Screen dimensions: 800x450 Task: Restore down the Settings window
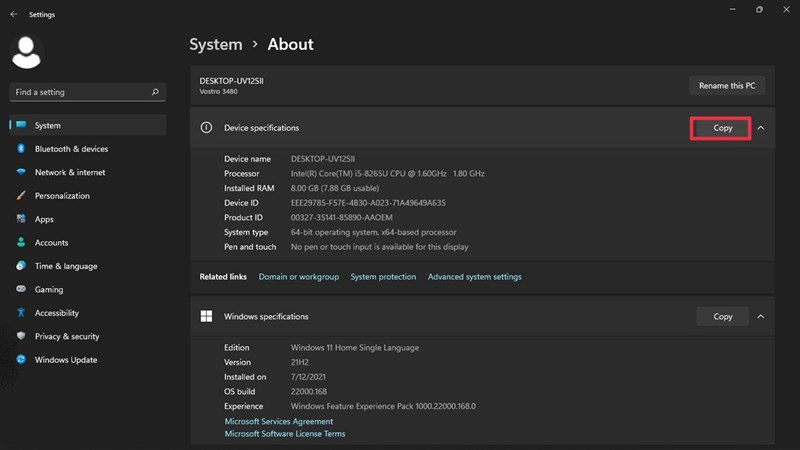[759, 9]
